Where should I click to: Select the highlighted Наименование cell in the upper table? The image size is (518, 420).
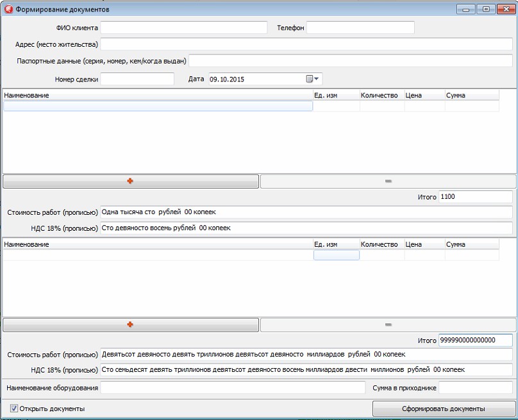(x=158, y=106)
